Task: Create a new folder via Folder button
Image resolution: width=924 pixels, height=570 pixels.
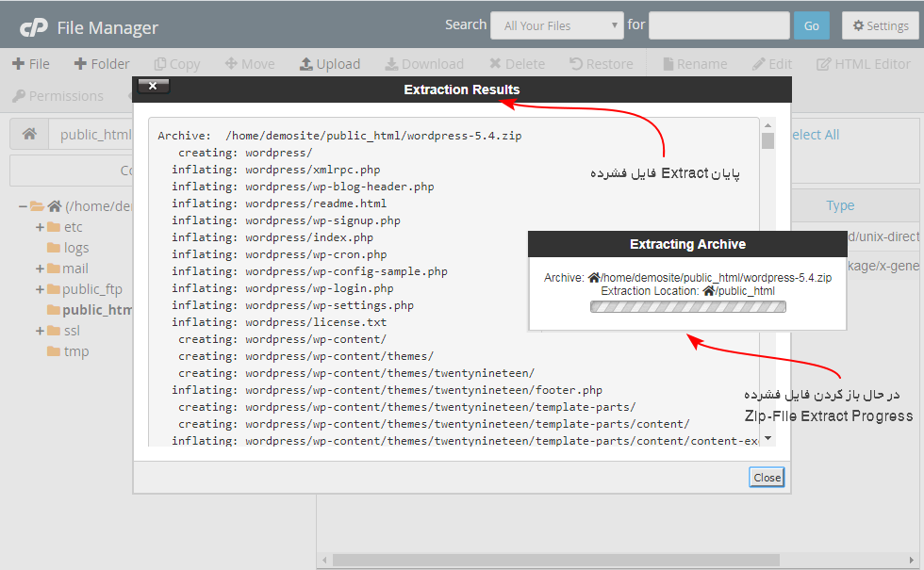Action: tap(102, 64)
